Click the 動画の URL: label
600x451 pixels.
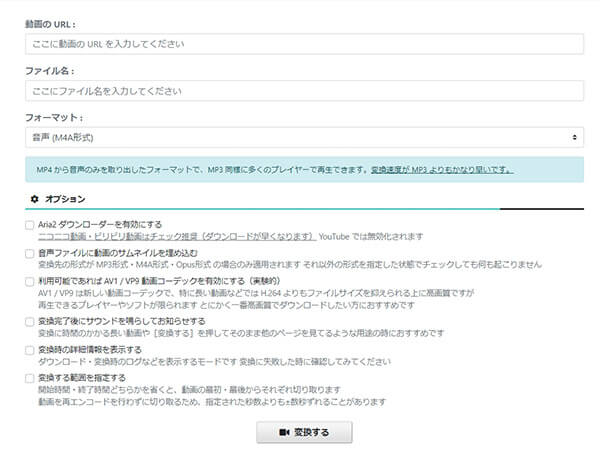[50, 24]
